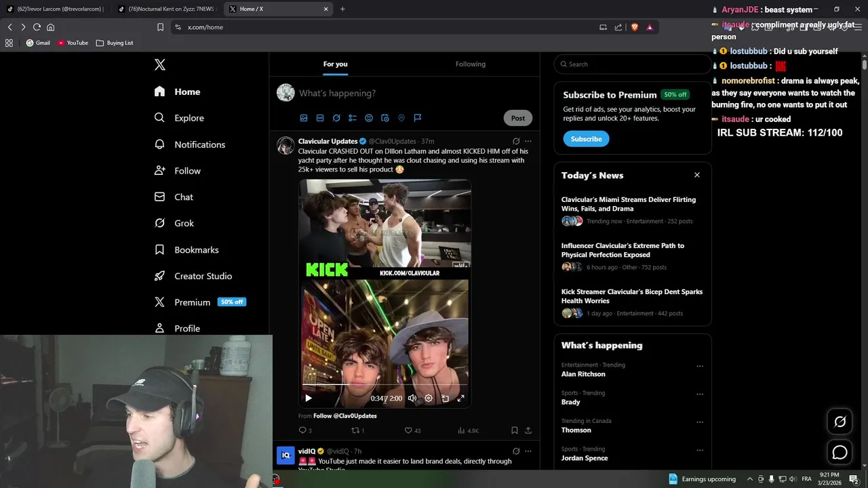Mute the video with speaker icon
This screenshot has height=488, width=868.
tap(412, 399)
